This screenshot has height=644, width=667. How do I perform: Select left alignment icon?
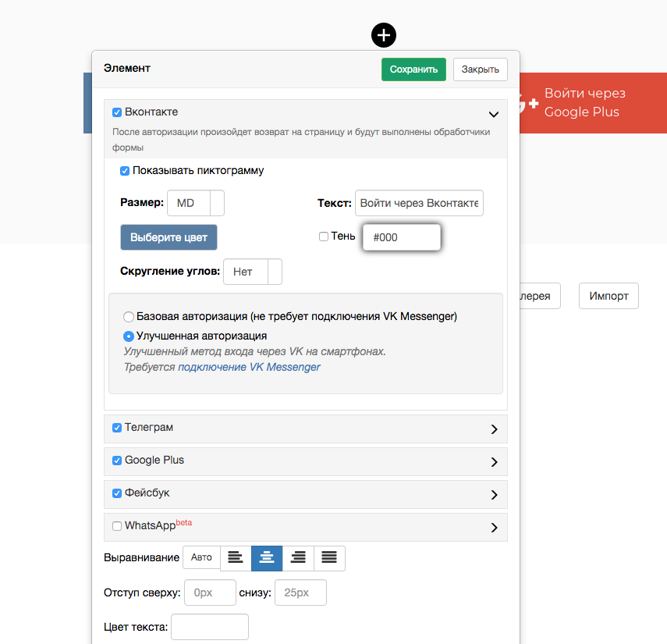(x=236, y=558)
